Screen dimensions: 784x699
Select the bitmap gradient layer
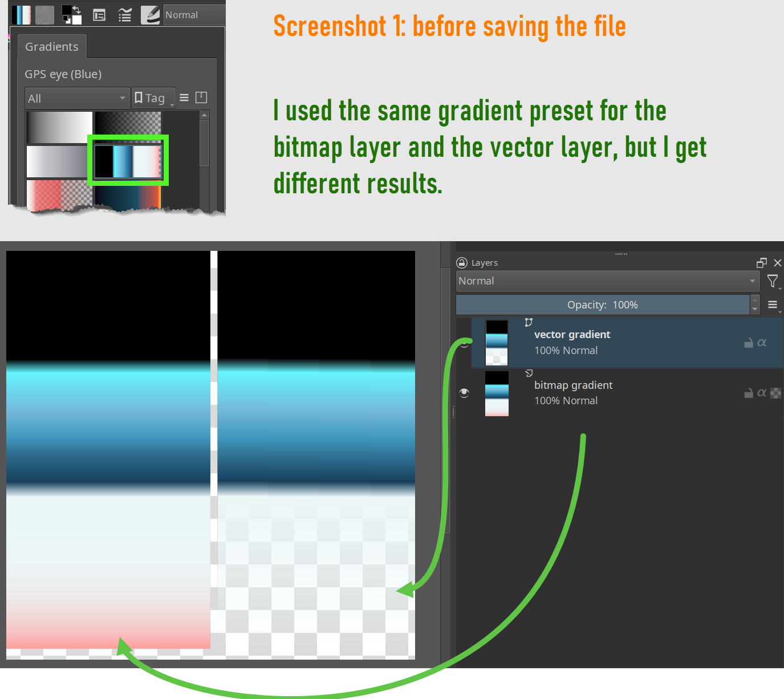pyautogui.click(x=627, y=393)
